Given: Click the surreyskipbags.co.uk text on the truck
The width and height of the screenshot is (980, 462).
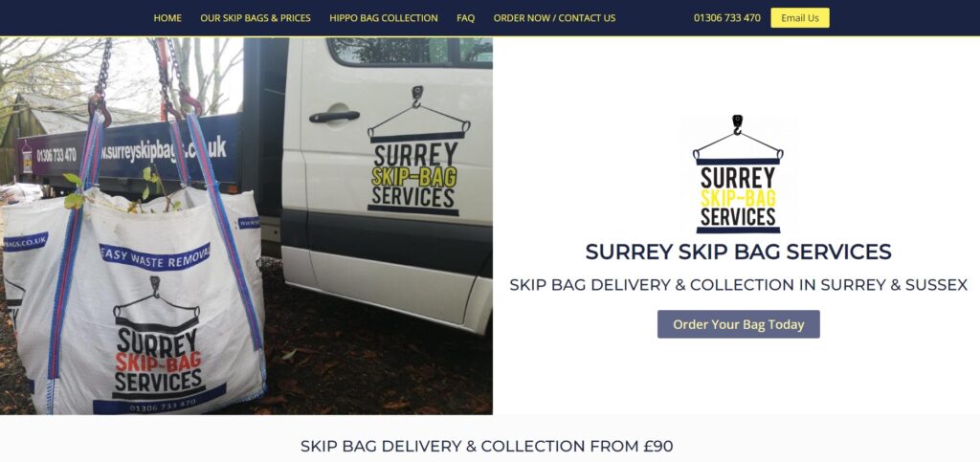Looking at the screenshot, I should pyautogui.click(x=164, y=150).
